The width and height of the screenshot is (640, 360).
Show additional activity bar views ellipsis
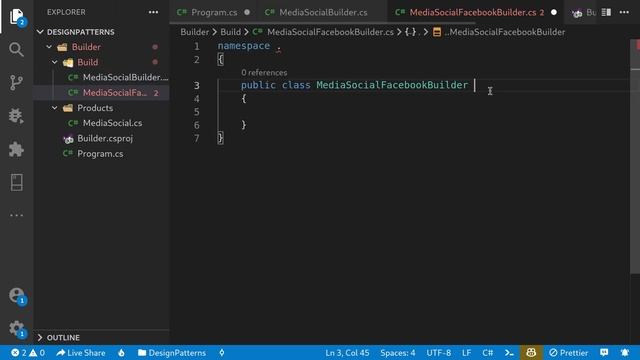point(16,215)
